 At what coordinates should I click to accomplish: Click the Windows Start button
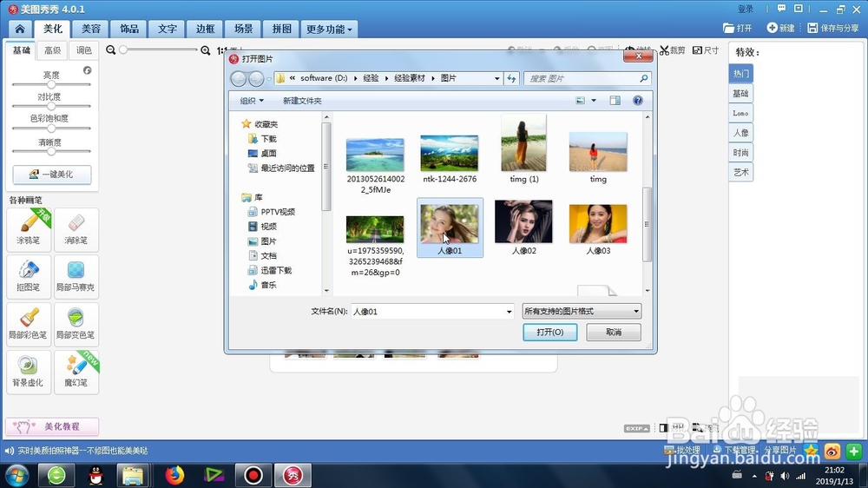[16, 475]
